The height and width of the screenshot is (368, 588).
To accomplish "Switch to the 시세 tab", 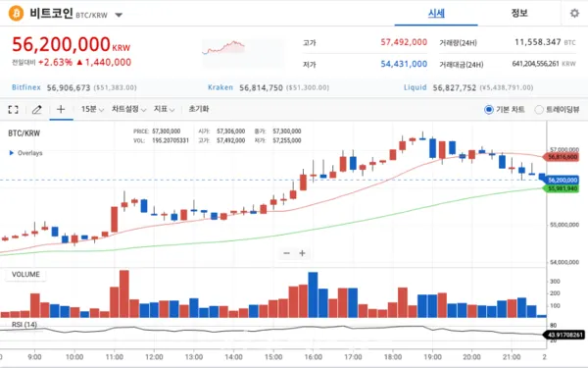I will (436, 14).
